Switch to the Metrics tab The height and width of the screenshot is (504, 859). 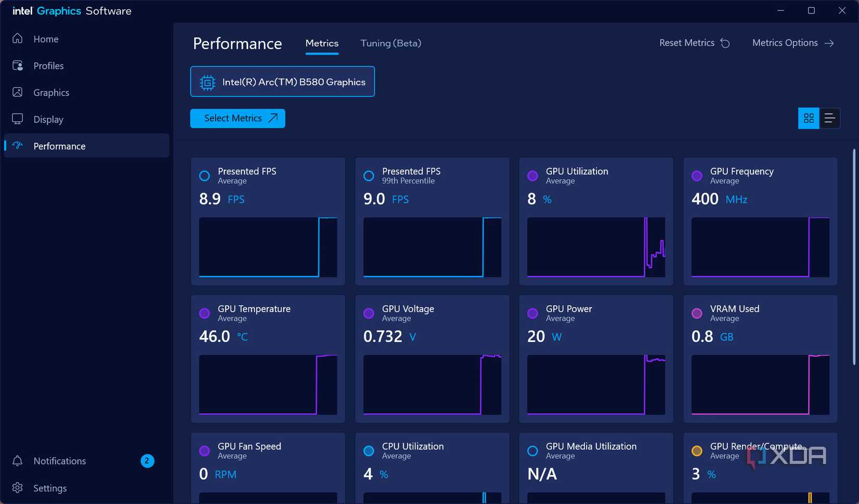click(322, 43)
